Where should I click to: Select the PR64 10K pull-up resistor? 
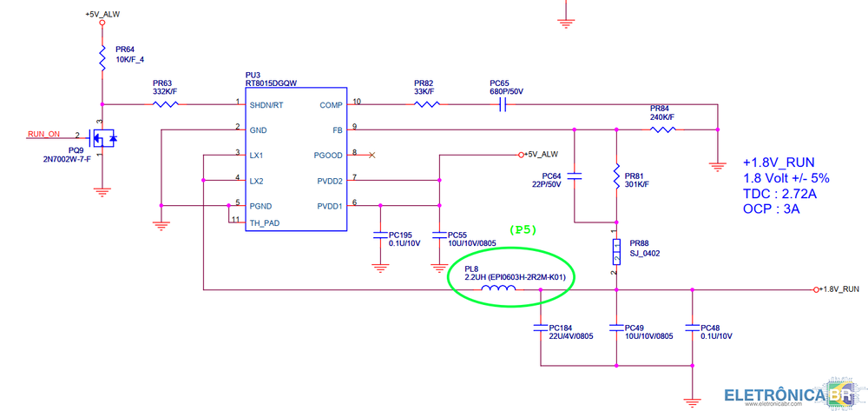coord(102,56)
